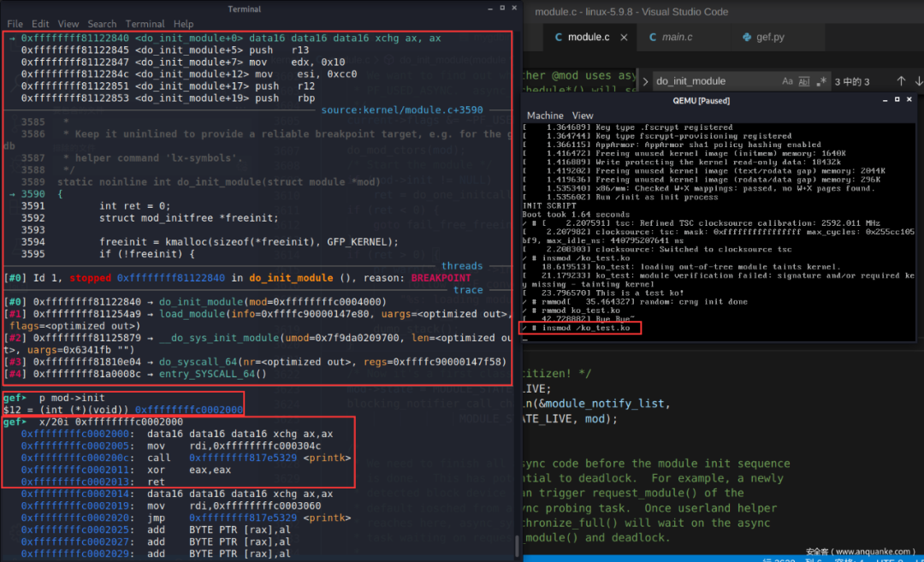Click 'push r13' instruction at do_init_module+5
The width and height of the screenshot is (924, 562).
279,50
